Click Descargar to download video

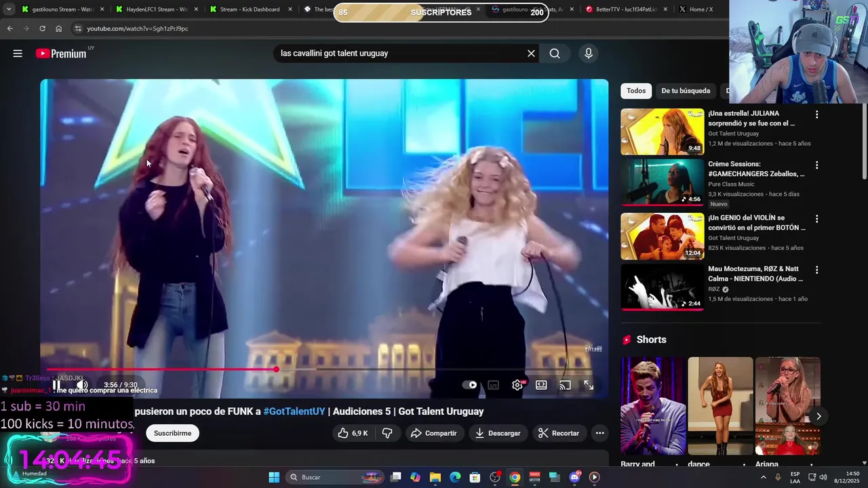click(x=498, y=433)
